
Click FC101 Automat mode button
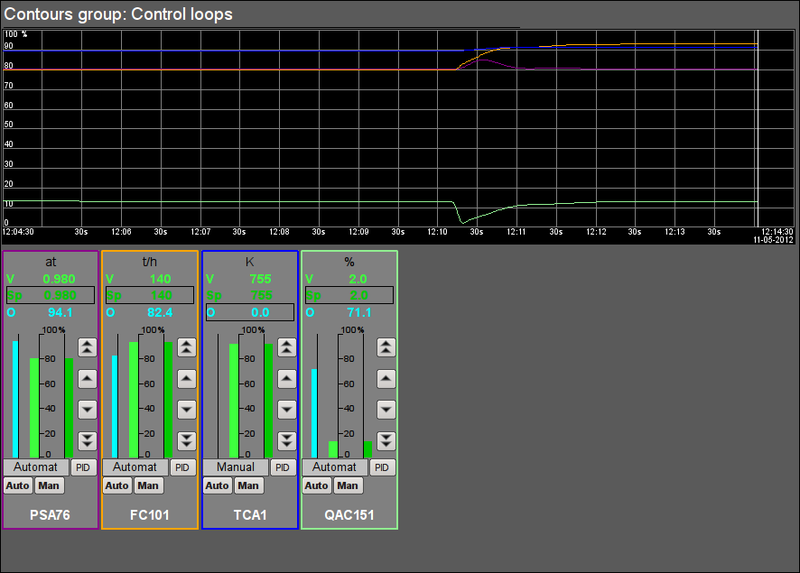pyautogui.click(x=135, y=467)
